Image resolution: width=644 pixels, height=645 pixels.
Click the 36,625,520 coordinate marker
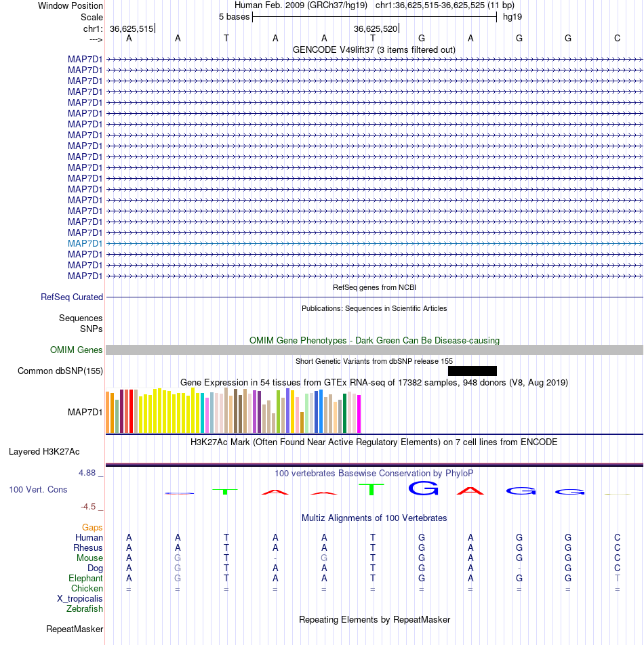click(x=376, y=28)
